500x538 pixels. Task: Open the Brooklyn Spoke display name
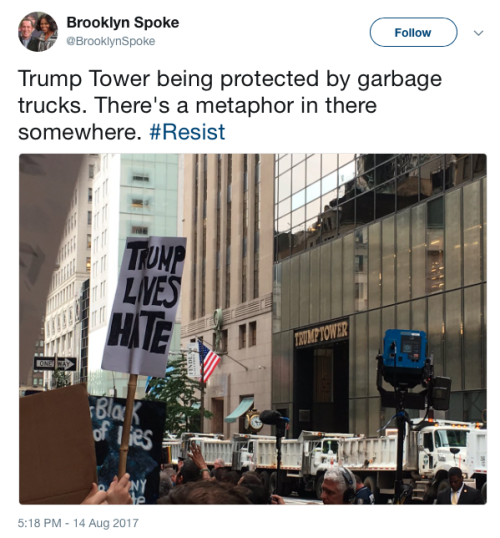123,23
